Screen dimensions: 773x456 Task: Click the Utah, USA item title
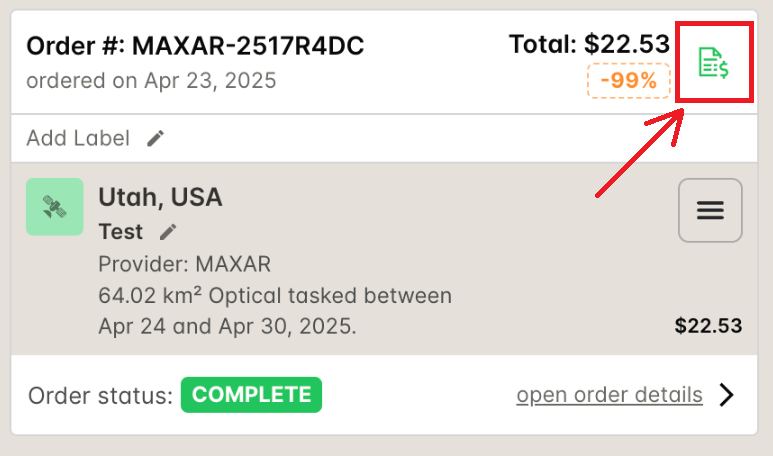(160, 198)
